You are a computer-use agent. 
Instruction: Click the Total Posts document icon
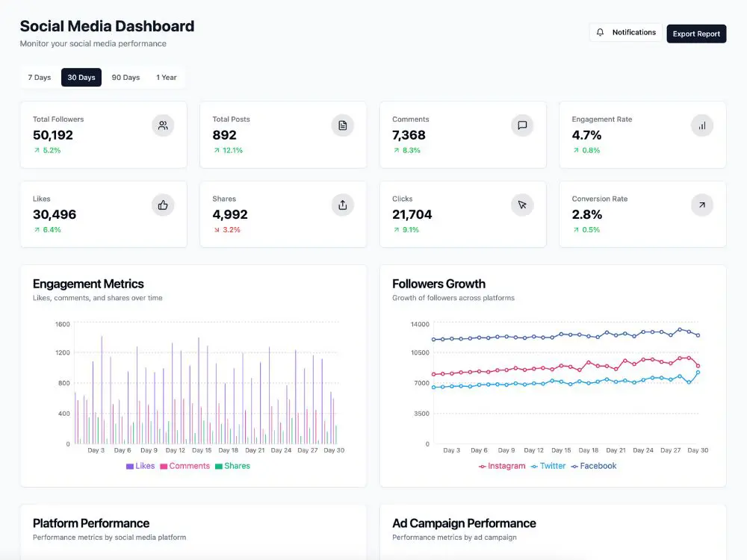point(343,125)
